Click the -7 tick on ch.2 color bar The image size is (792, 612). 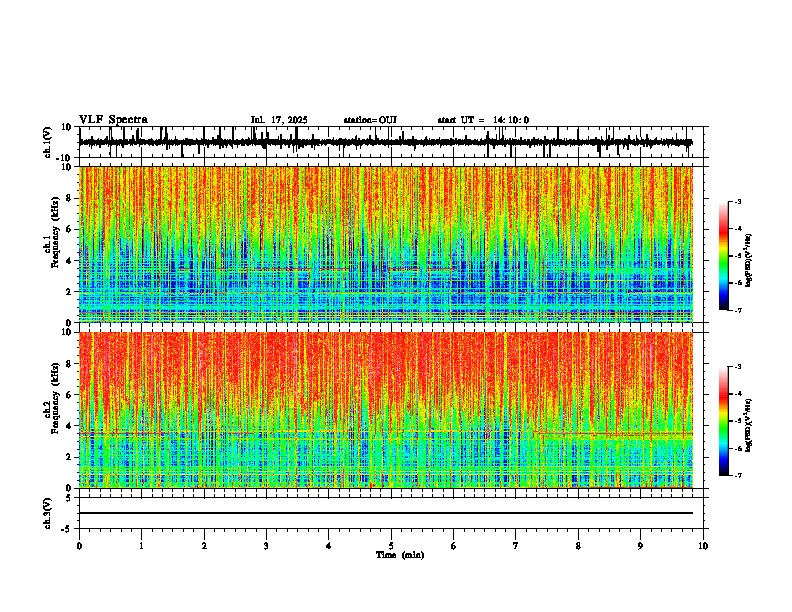[738, 475]
